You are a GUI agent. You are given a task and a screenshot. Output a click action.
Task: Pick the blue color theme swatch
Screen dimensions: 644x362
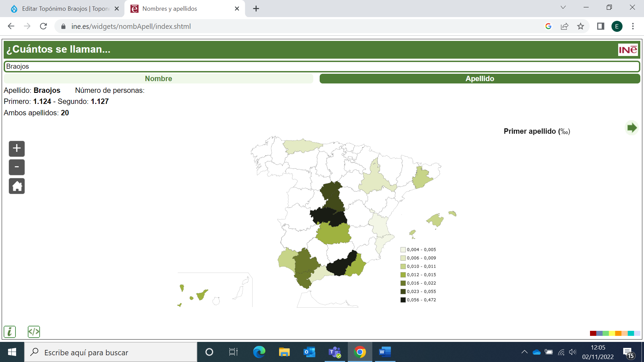[x=599, y=333]
